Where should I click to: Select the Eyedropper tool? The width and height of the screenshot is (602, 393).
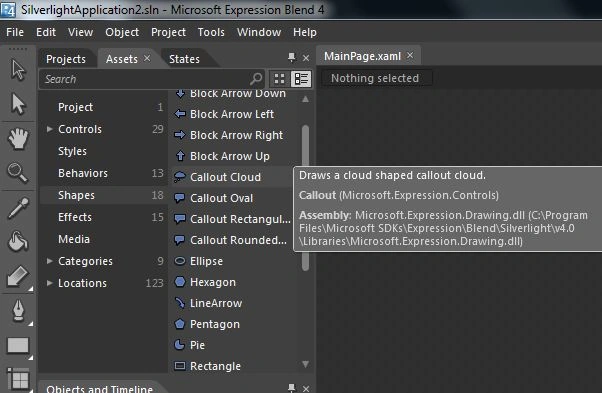tap(18, 208)
